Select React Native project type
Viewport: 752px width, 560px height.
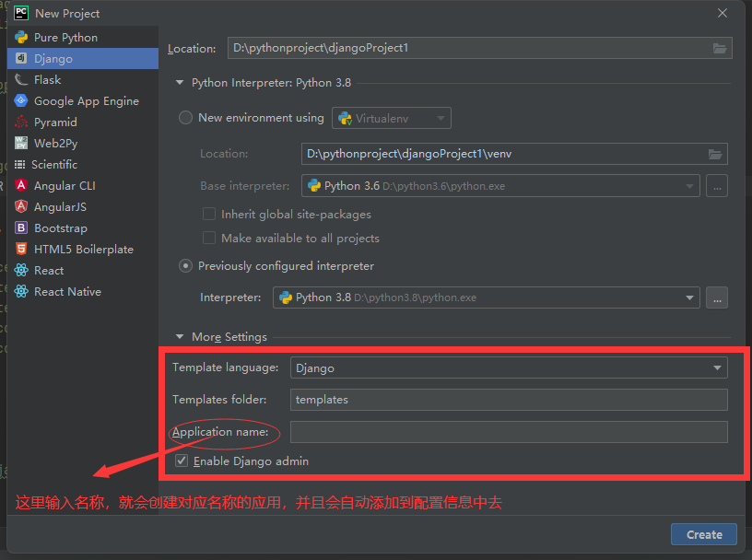coord(83,291)
